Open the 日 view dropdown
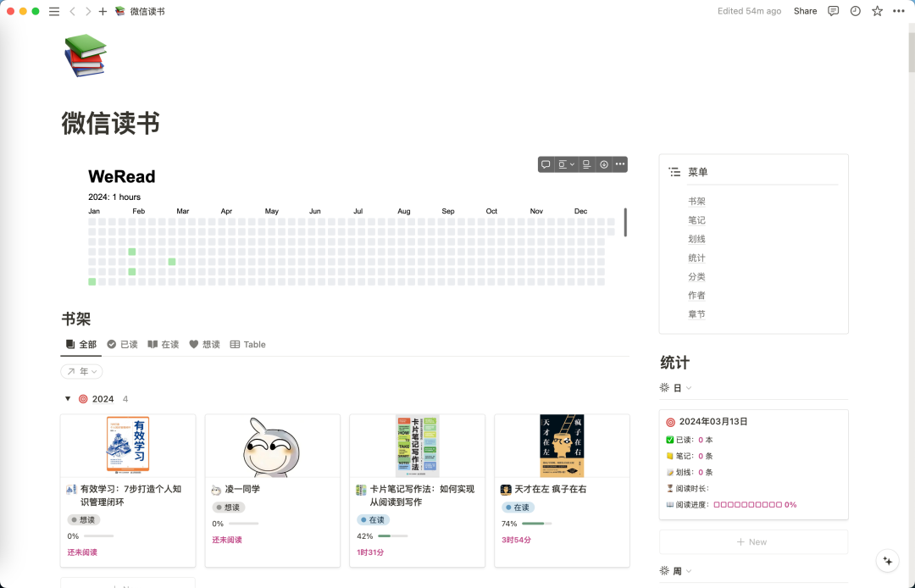Viewport: 915px width, 588px height. (676, 388)
